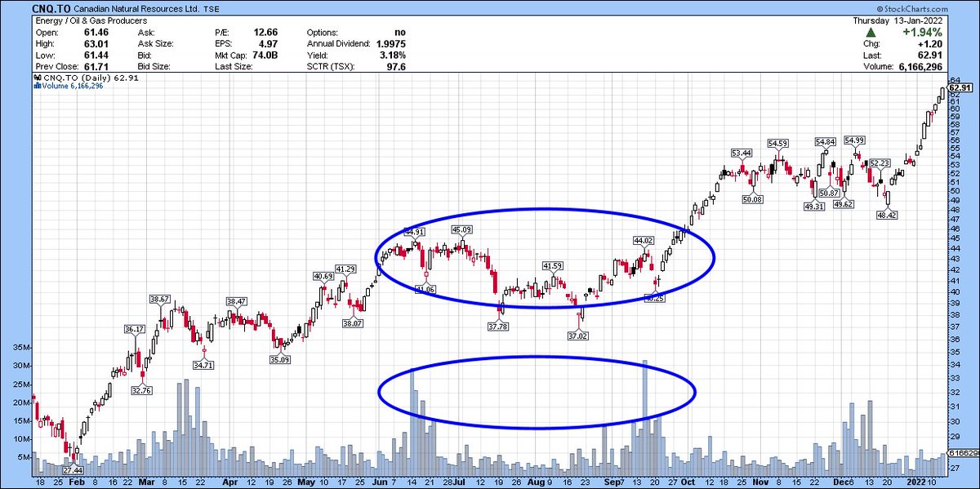The width and height of the screenshot is (980, 489).
Task: Click the 32.76 price label
Action: [x=143, y=390]
